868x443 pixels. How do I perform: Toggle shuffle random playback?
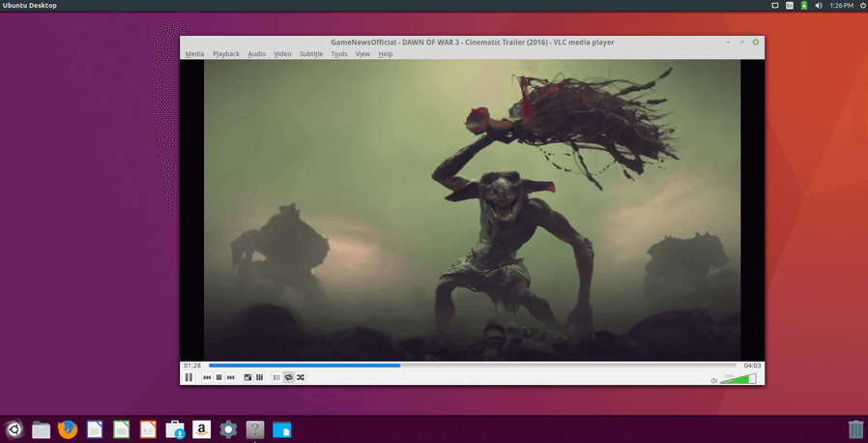pos(301,377)
